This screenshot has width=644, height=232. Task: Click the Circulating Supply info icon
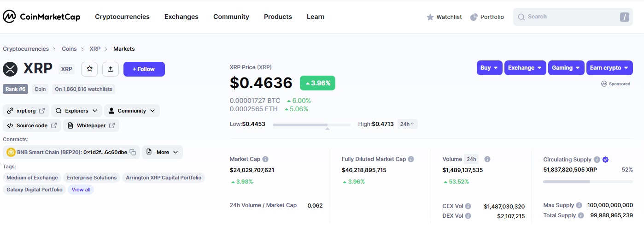tap(597, 160)
